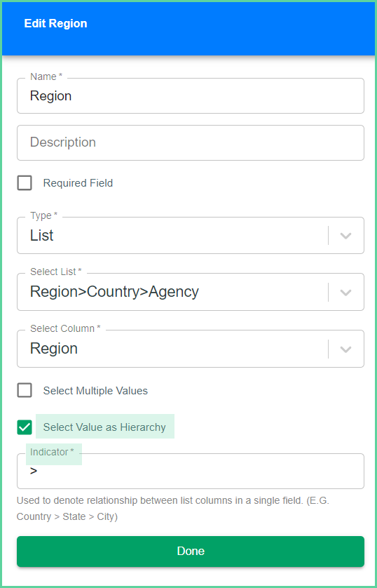Enable the Required Field checkbox
The height and width of the screenshot is (588, 377).
(25, 183)
